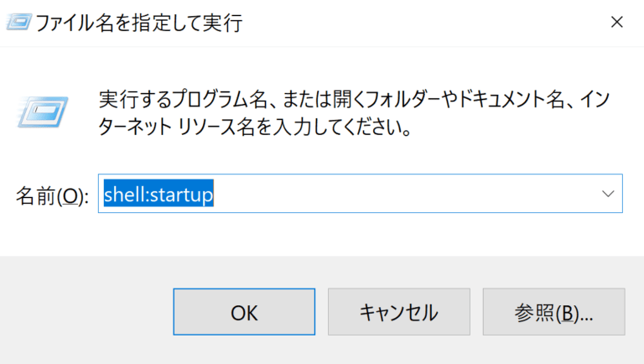Screen dimensions: 644x364
Task: Click the word プログラム名 in the description
Action: (210, 100)
